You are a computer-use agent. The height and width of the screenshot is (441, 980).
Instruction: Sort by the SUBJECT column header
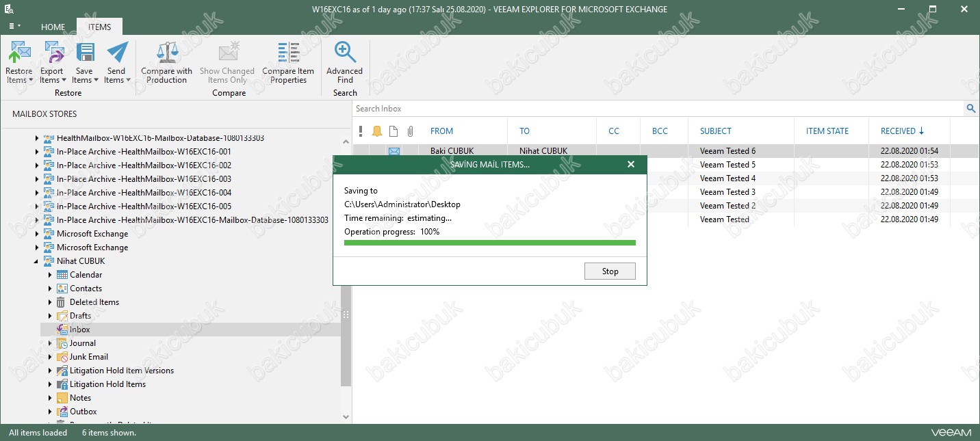716,131
